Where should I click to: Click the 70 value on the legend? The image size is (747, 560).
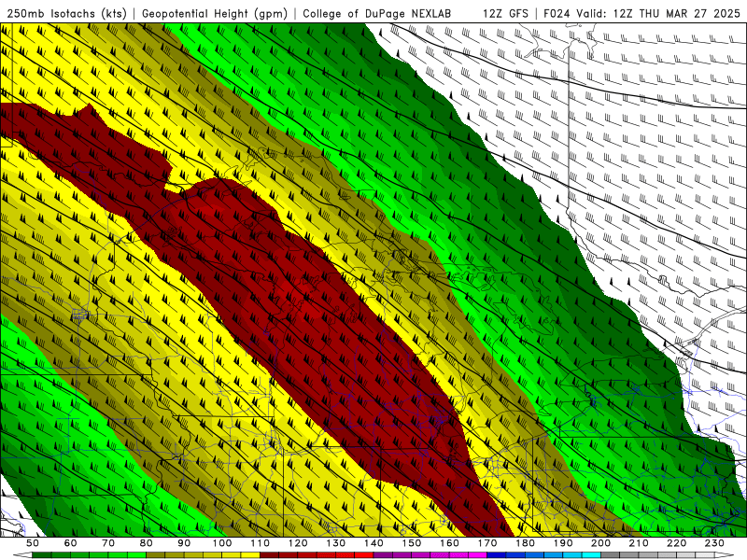tap(108, 543)
